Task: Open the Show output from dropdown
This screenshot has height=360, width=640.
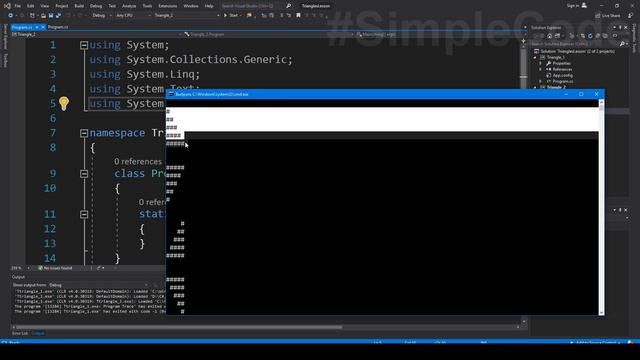Action: coord(98,285)
